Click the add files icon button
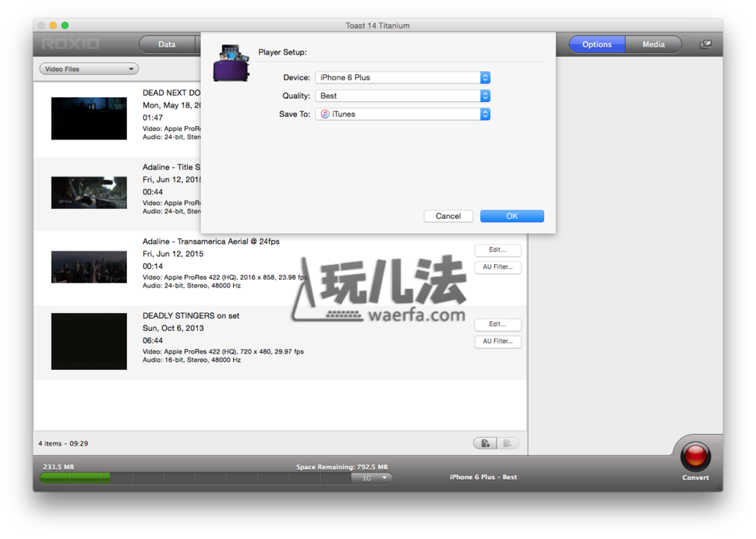Screen dimensions: 756x539 coord(485,443)
